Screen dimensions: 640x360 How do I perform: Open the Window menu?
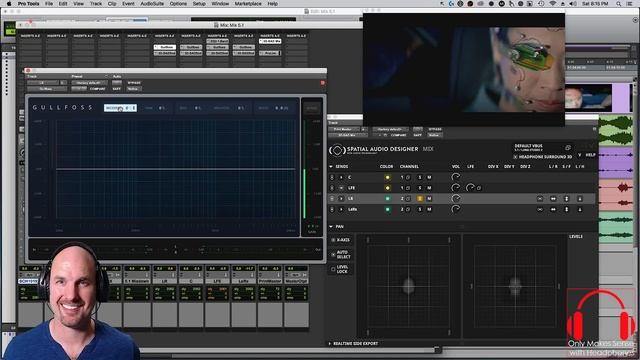220,4
